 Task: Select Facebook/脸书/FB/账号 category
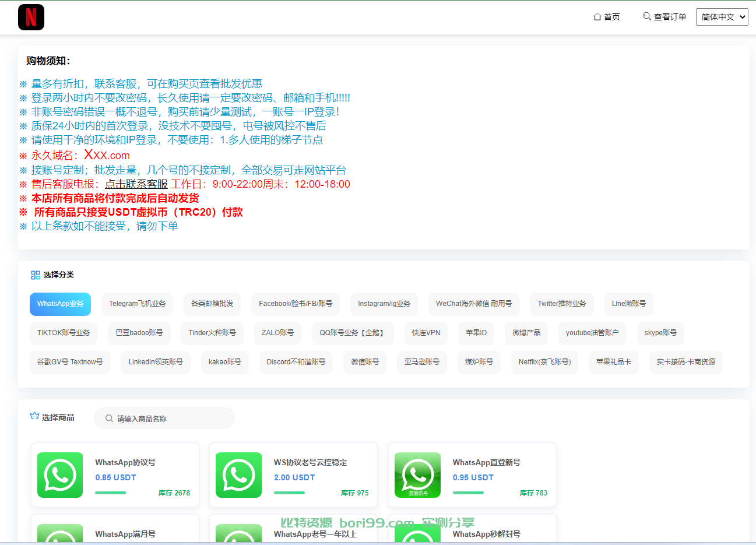[296, 304]
